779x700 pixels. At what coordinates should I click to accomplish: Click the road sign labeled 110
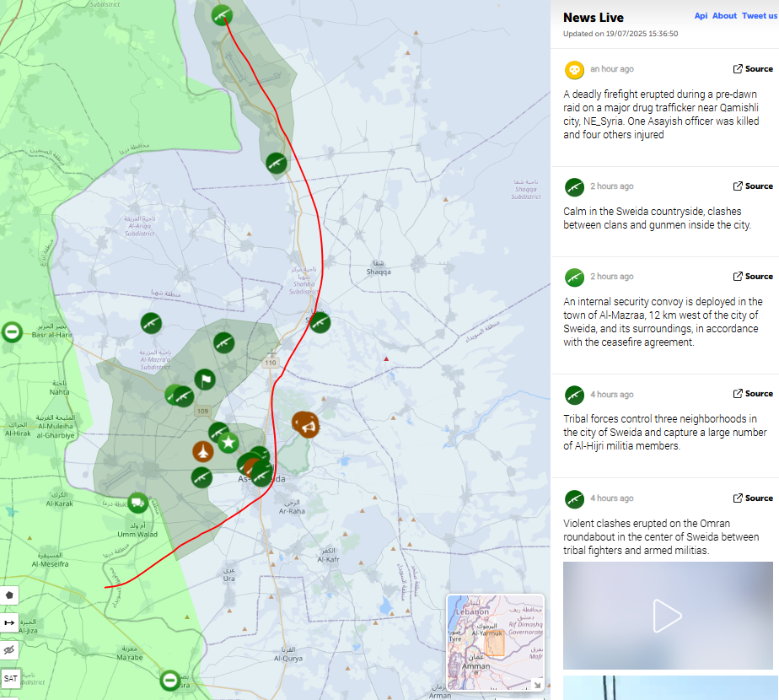(271, 363)
